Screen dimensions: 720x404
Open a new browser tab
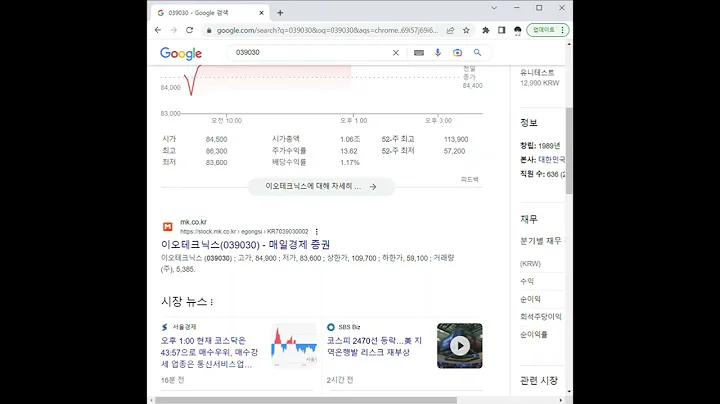click(280, 13)
